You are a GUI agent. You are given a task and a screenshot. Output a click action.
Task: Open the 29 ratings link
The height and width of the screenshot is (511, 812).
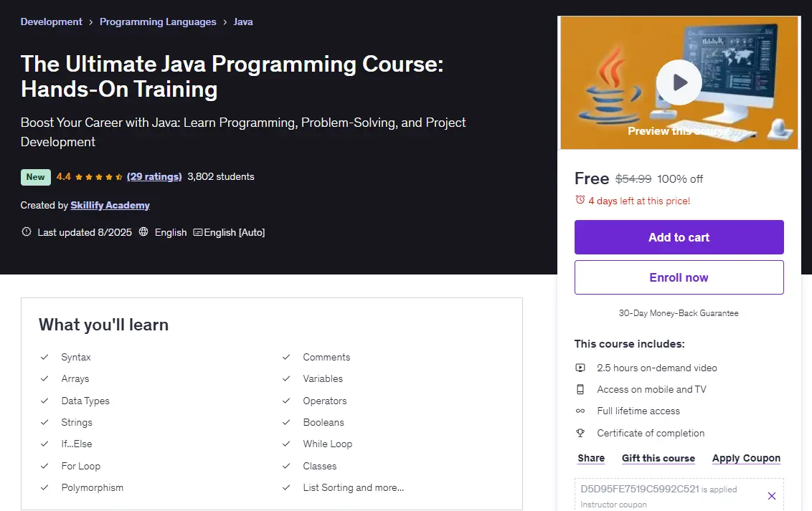(154, 176)
